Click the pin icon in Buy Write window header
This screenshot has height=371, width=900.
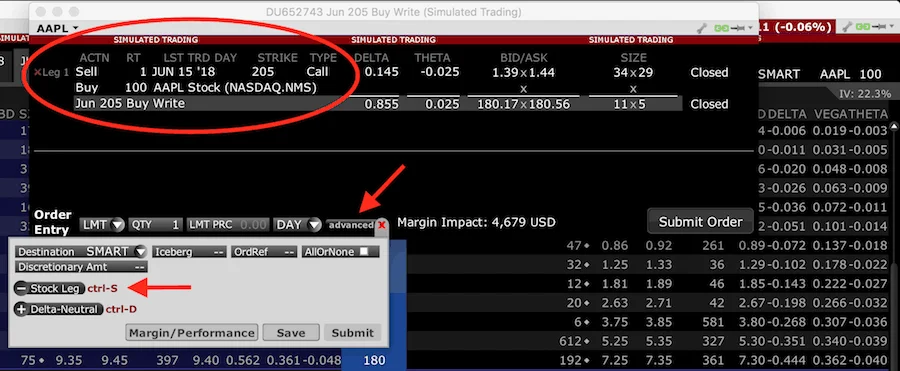point(739,28)
